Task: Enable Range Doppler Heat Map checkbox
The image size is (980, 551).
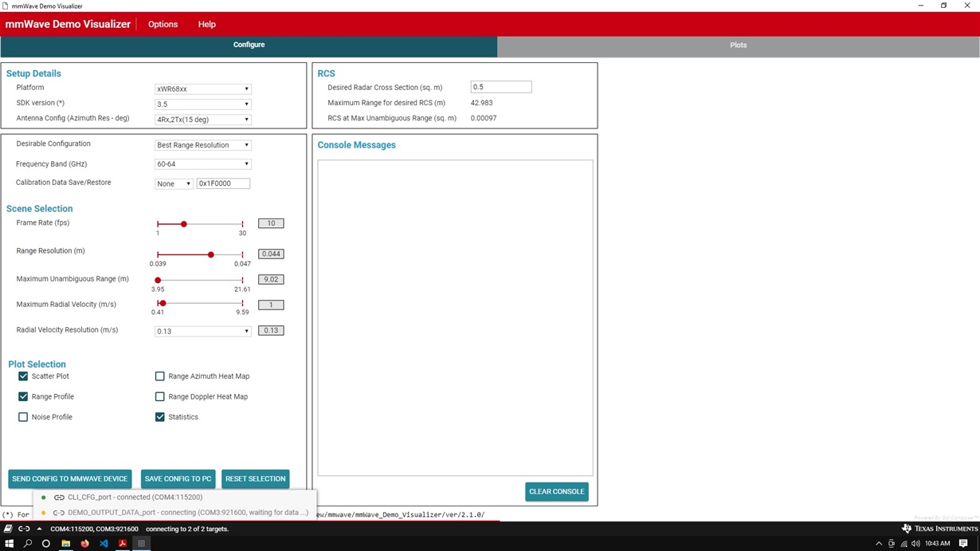Action: coord(160,396)
